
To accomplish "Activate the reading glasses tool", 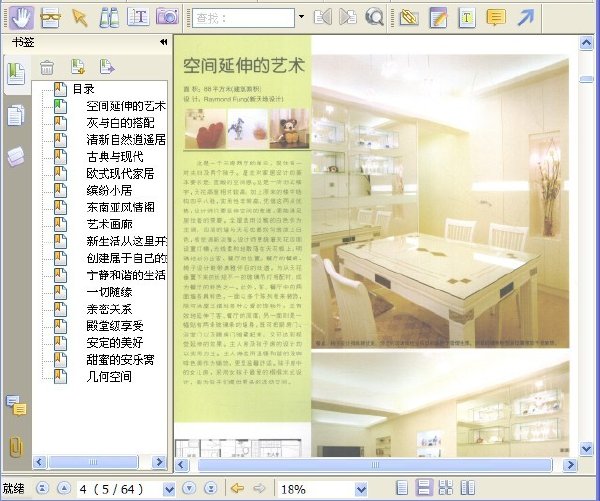I will pos(50,18).
